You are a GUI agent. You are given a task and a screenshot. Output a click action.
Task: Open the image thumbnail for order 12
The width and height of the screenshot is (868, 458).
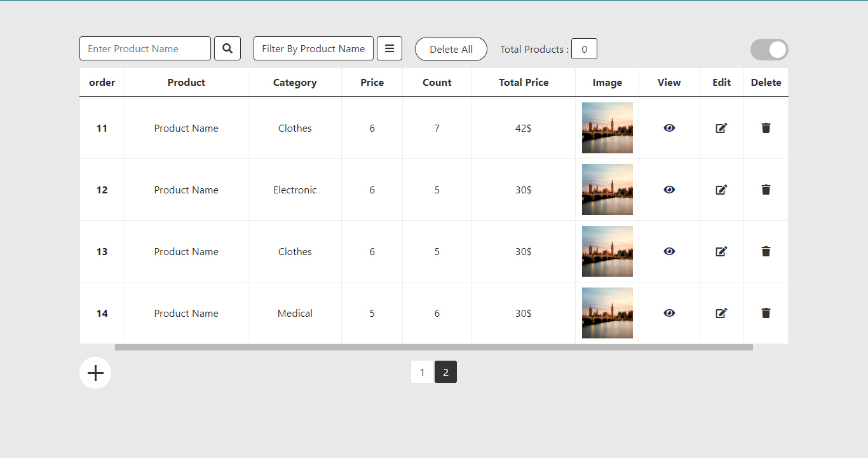pos(607,190)
